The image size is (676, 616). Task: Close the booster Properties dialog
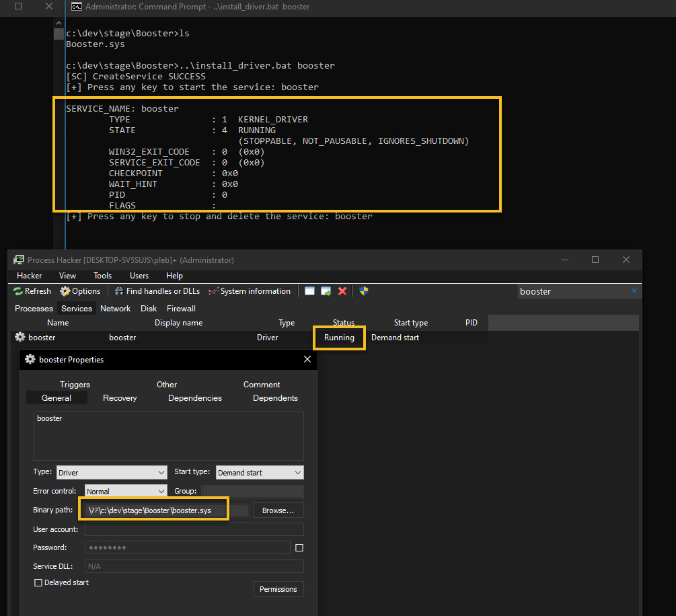[307, 359]
